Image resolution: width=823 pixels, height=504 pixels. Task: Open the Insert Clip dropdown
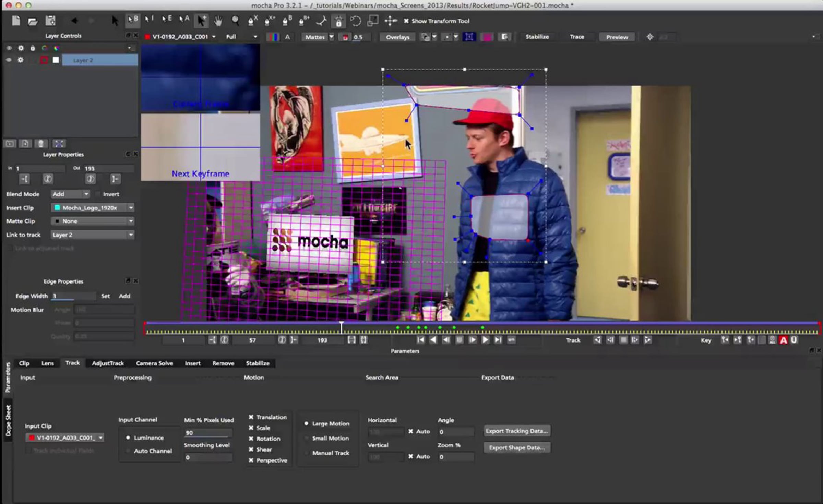93,208
